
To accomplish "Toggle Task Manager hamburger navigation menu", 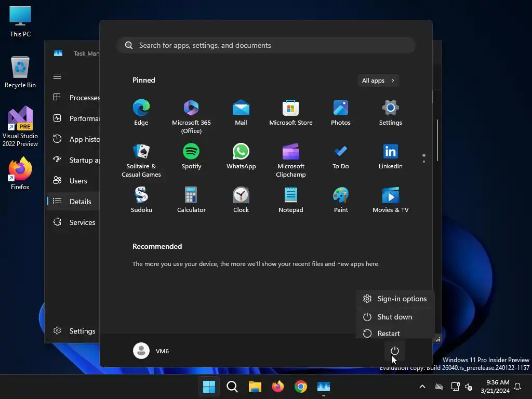I will [x=57, y=76].
